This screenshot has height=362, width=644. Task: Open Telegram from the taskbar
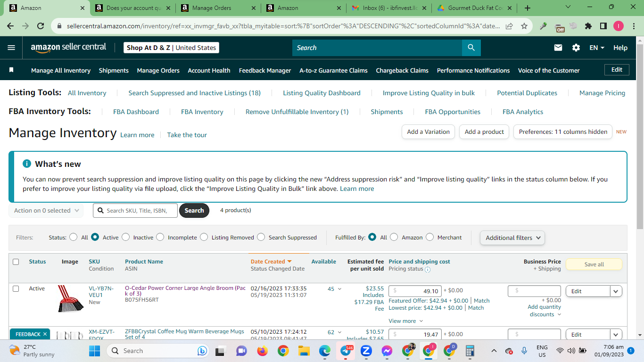(x=346, y=351)
